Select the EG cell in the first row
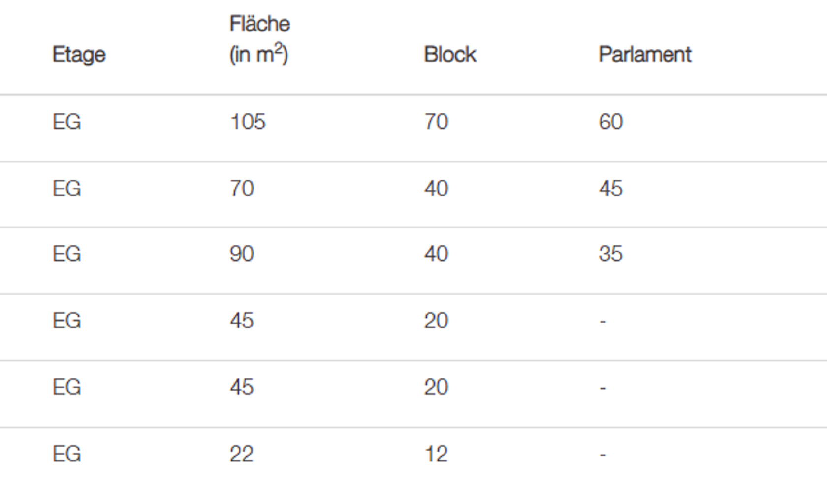827x504 pixels. pyautogui.click(x=67, y=122)
